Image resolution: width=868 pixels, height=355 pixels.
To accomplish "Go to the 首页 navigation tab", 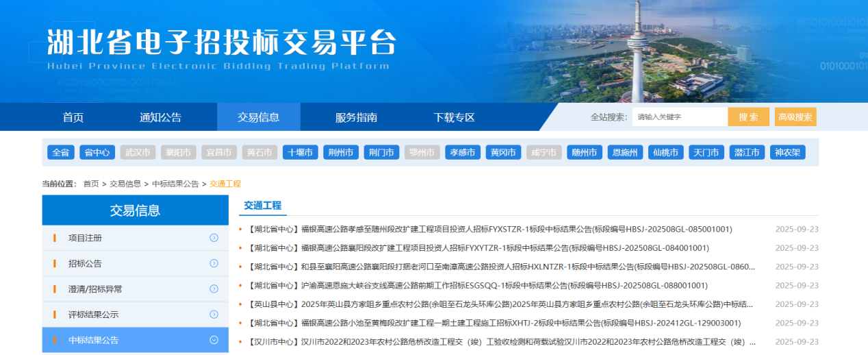I will coord(73,117).
